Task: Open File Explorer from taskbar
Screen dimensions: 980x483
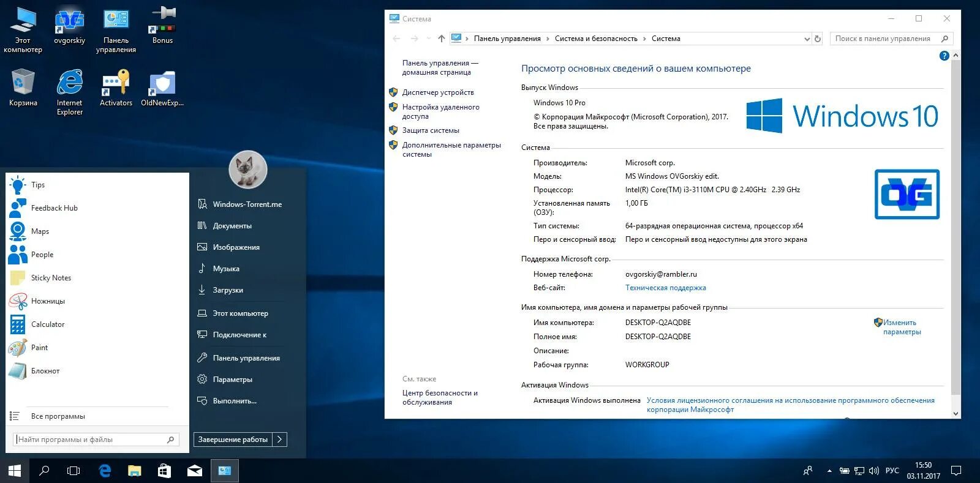Action: pyautogui.click(x=135, y=471)
